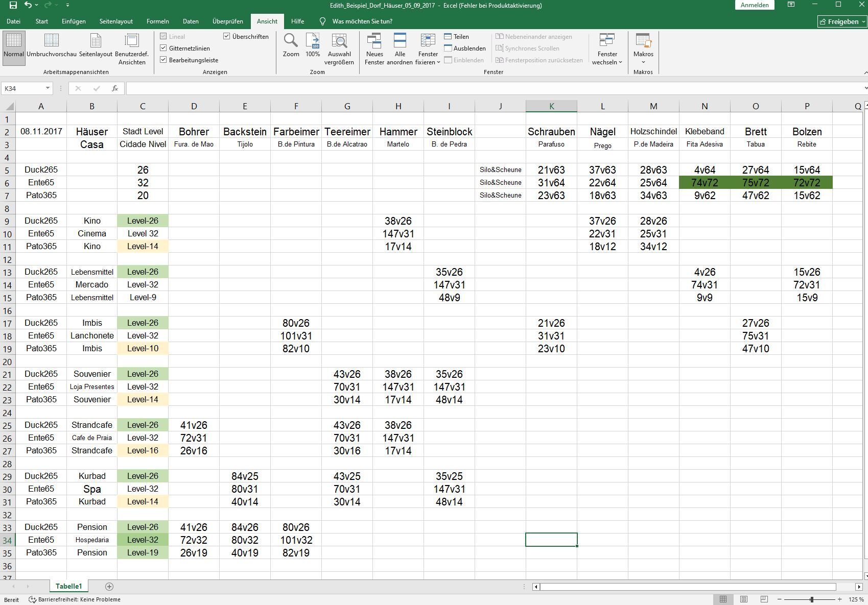Toggle the Überschriften checkbox
This screenshot has height=605, width=868.
click(x=227, y=37)
